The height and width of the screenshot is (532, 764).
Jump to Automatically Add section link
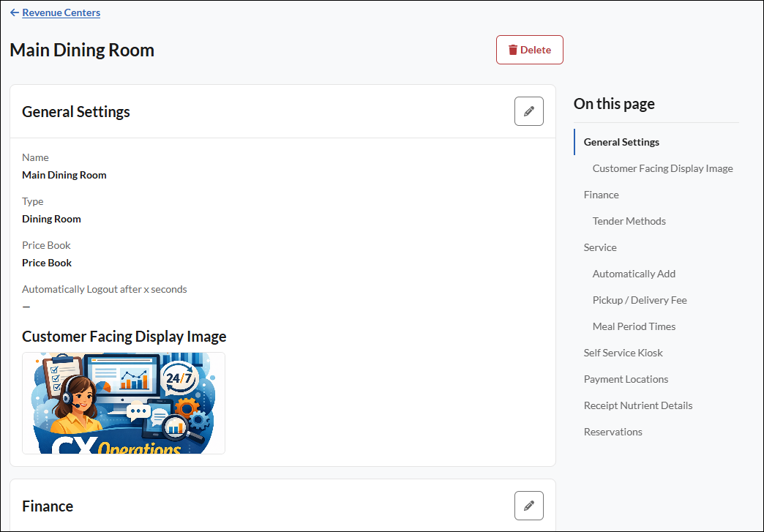tap(634, 273)
